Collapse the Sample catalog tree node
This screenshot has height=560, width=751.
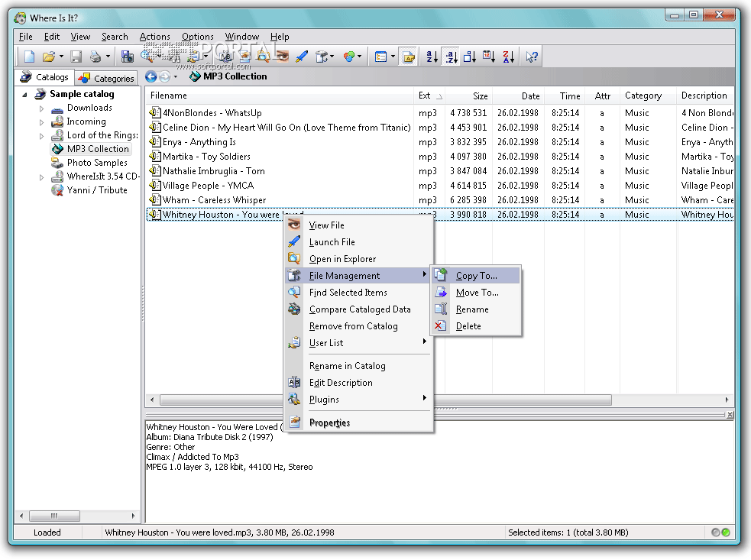click(25, 95)
